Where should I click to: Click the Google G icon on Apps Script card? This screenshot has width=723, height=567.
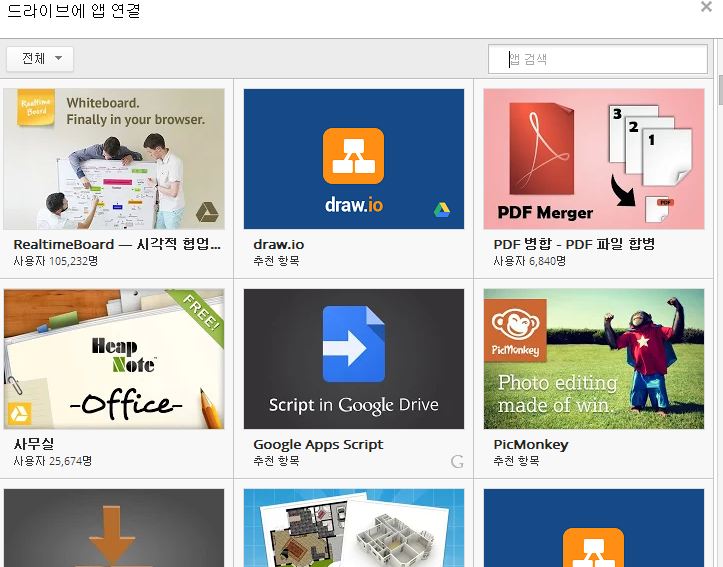457,461
